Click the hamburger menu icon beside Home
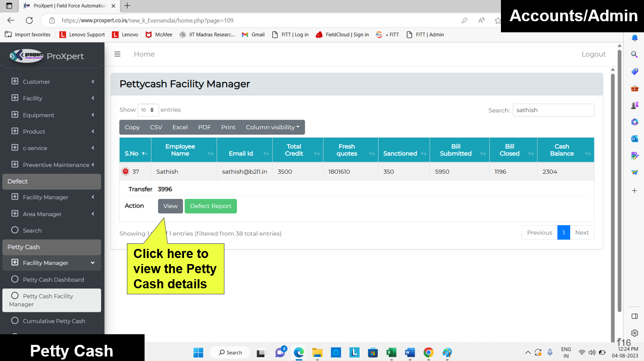644x361 pixels. point(117,54)
